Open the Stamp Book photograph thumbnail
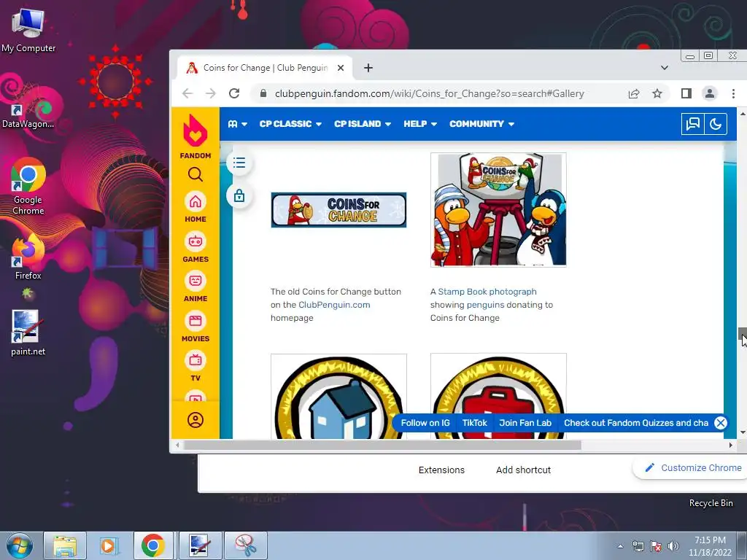 coord(498,209)
